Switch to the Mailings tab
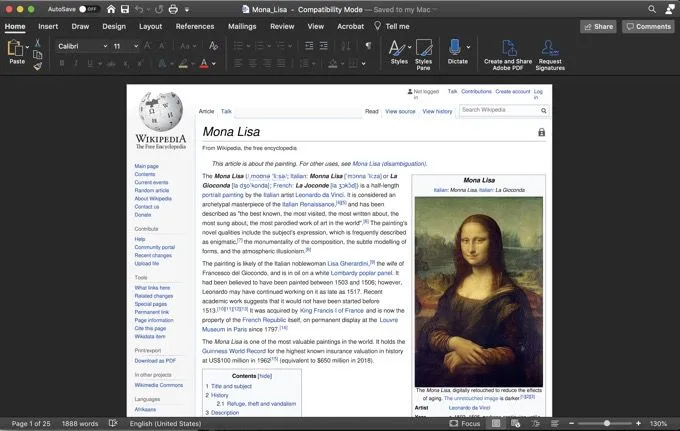Viewport: 680px width, 431px height. [x=242, y=26]
